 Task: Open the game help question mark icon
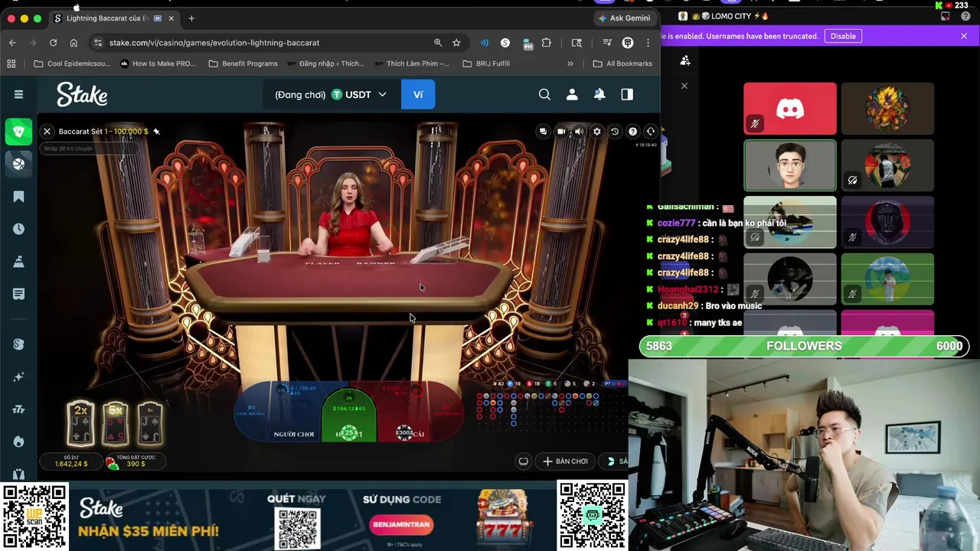click(x=632, y=132)
